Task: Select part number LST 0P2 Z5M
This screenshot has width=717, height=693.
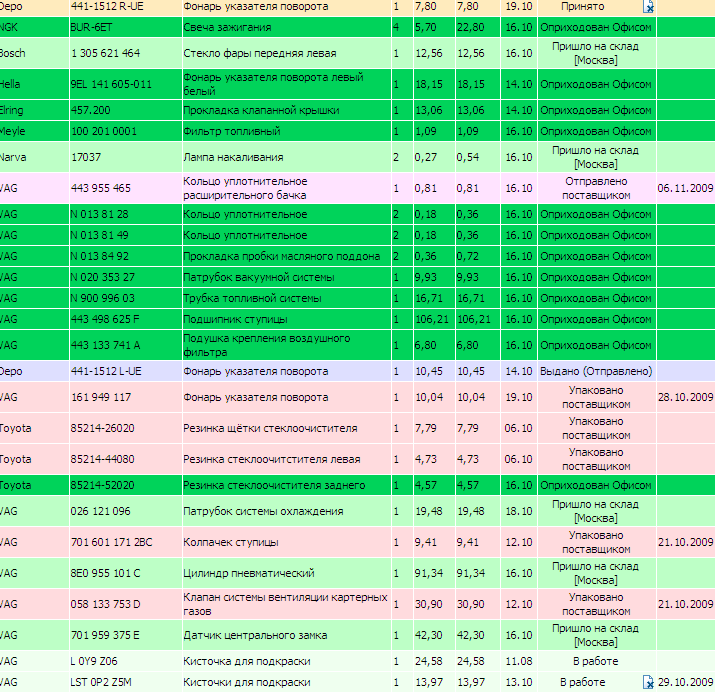Action: (101, 682)
